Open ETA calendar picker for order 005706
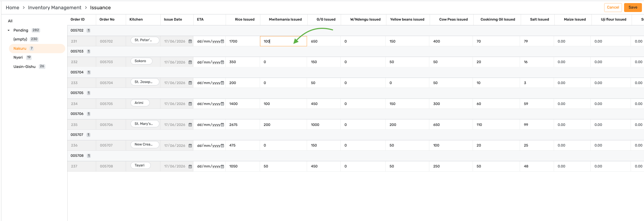The width and height of the screenshot is (644, 221). (222, 125)
